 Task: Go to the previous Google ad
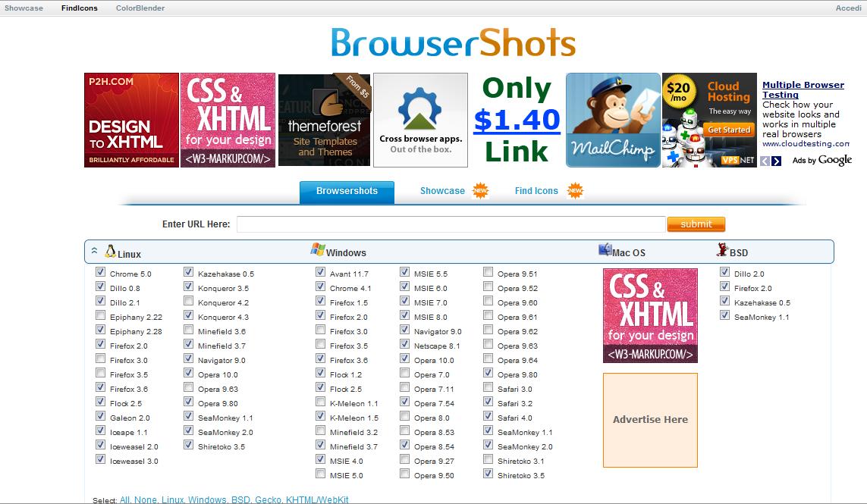(765, 161)
